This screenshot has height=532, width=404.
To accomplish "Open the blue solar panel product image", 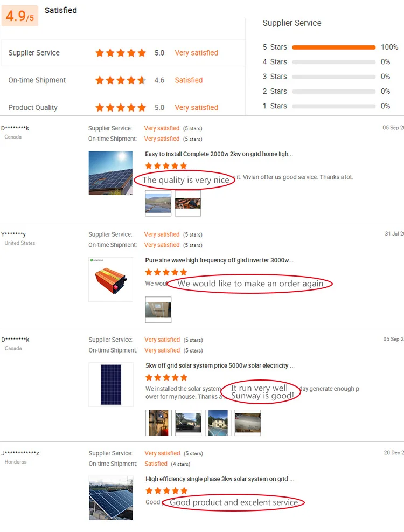I will pos(110,384).
